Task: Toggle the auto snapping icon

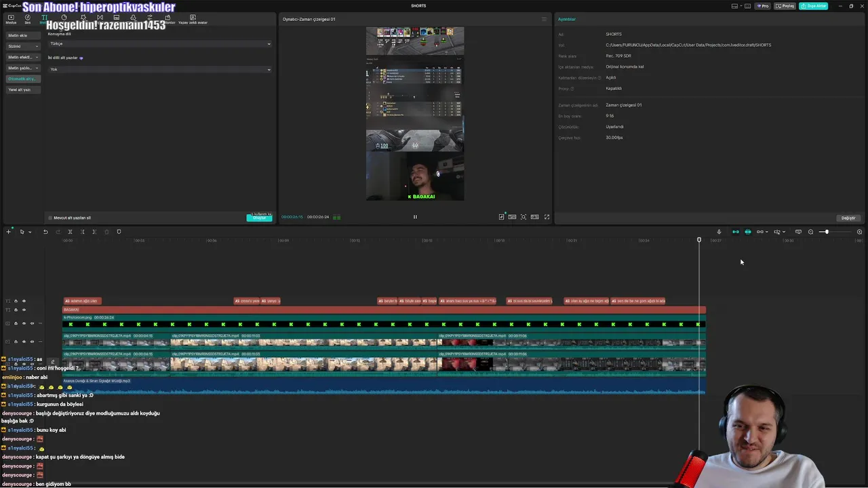Action: 748,232
